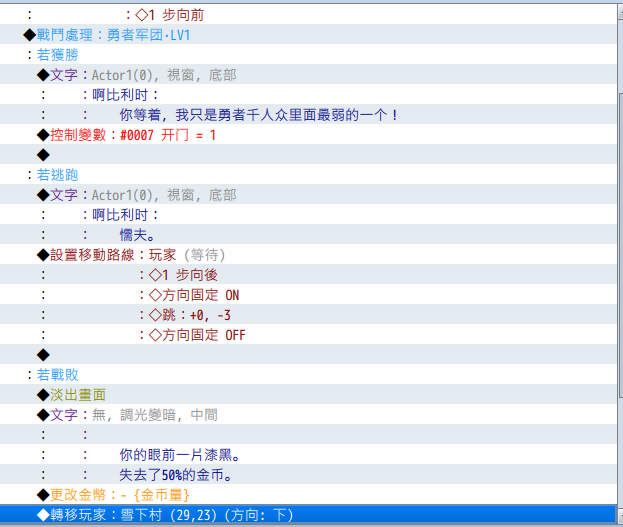Image resolution: width=623 pixels, height=527 pixels.
Task: Select the '◇方向固定 OFF' line
Action: coord(308,335)
